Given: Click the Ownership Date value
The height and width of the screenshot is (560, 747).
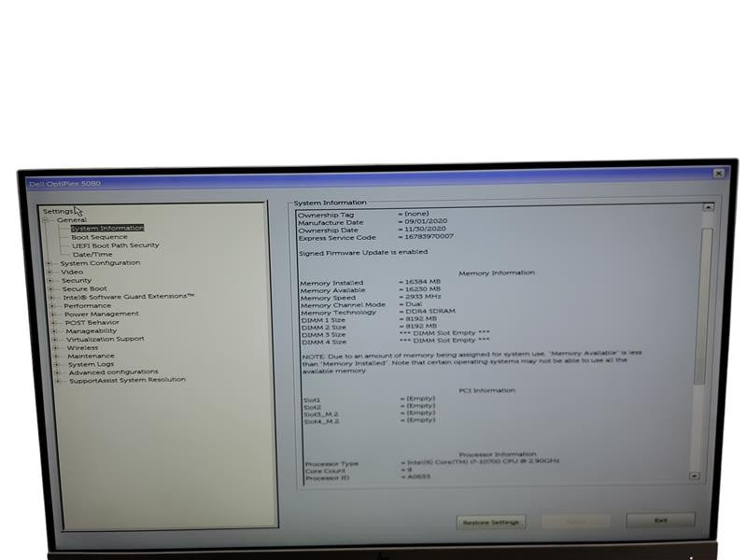Looking at the screenshot, I should [425, 229].
